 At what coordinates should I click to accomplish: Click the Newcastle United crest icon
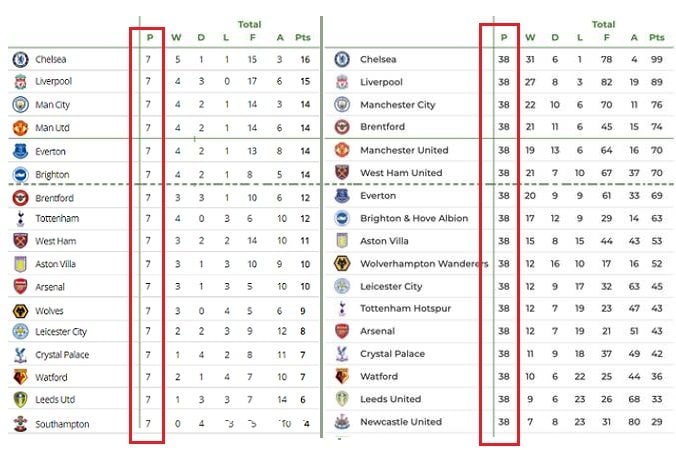point(342,422)
